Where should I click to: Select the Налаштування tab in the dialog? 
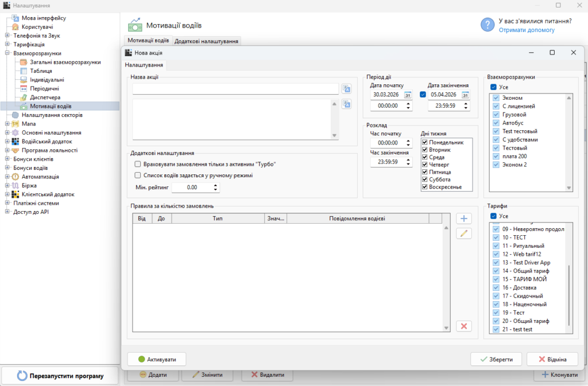click(144, 65)
